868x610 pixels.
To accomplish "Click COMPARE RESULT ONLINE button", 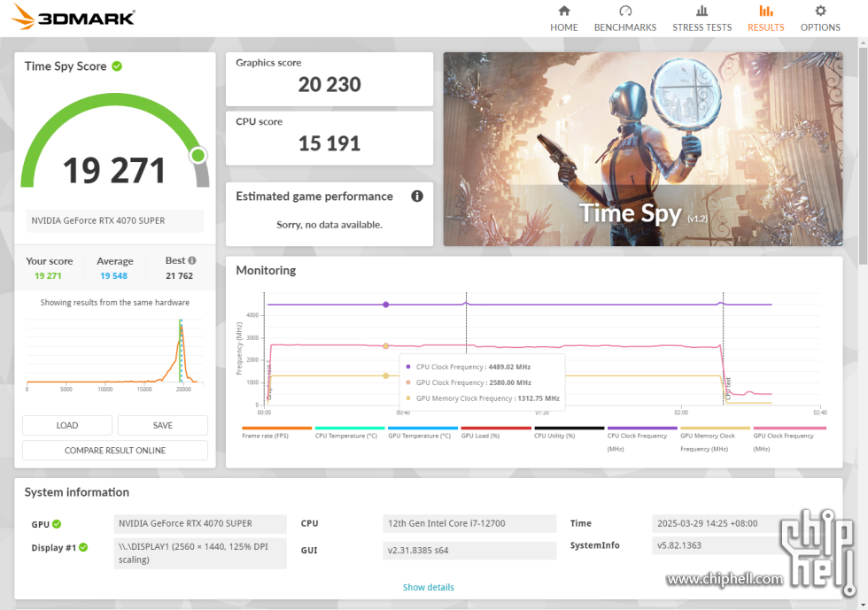I will point(115,450).
